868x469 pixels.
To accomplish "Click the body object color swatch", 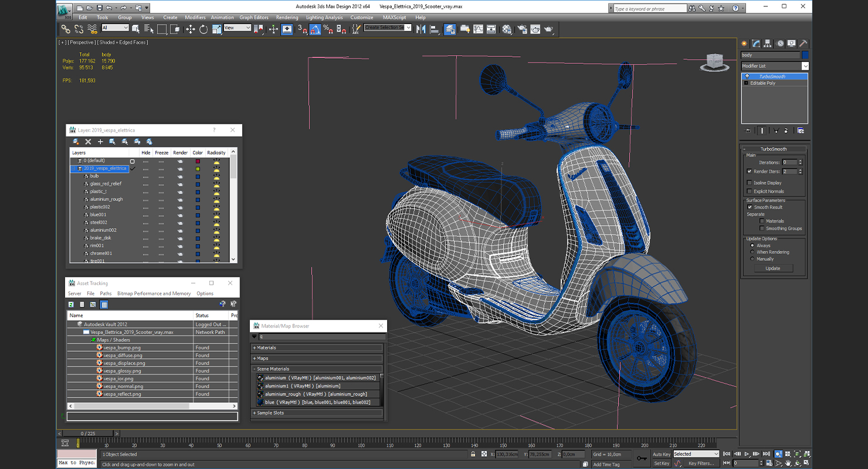I will pos(805,55).
